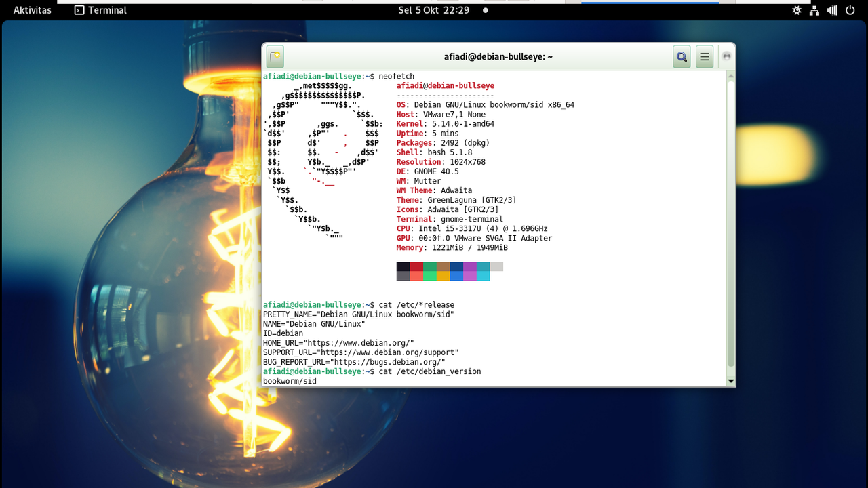The height and width of the screenshot is (488, 868).
Task: Click the Uptime: 5 mins line
Action: pyautogui.click(x=428, y=134)
